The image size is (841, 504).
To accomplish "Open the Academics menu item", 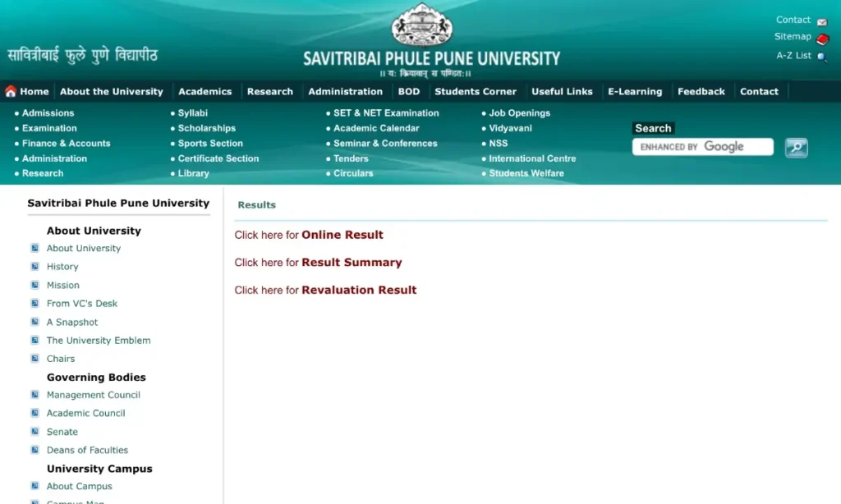I will pos(205,91).
